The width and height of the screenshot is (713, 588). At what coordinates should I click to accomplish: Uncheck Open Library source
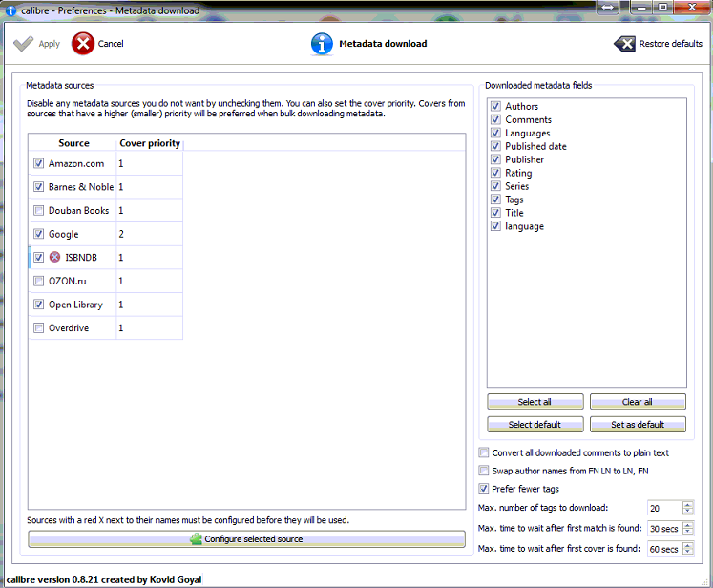click(x=38, y=304)
